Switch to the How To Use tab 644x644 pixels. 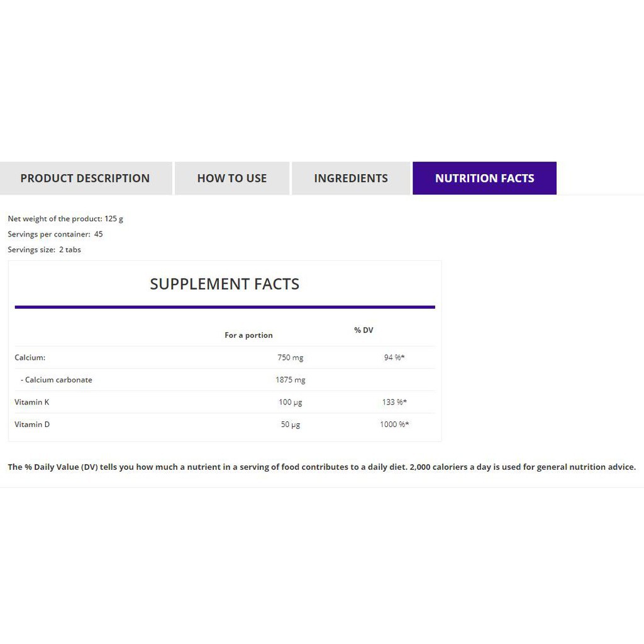(232, 178)
